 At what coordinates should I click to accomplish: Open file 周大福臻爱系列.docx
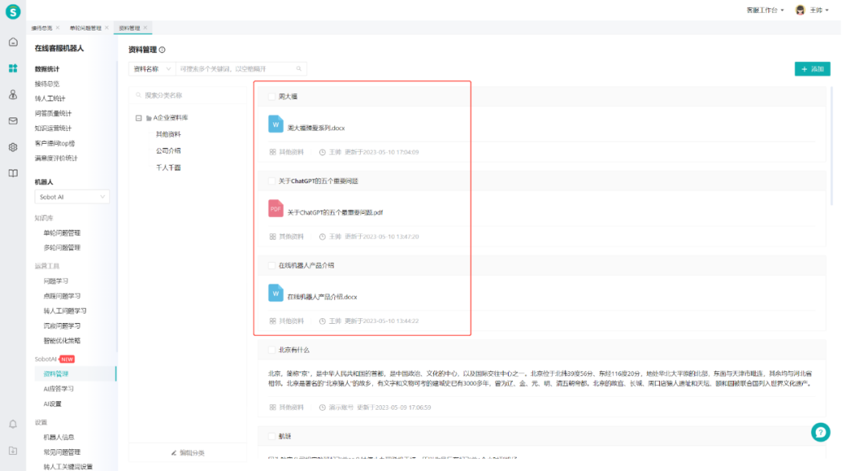pos(316,128)
